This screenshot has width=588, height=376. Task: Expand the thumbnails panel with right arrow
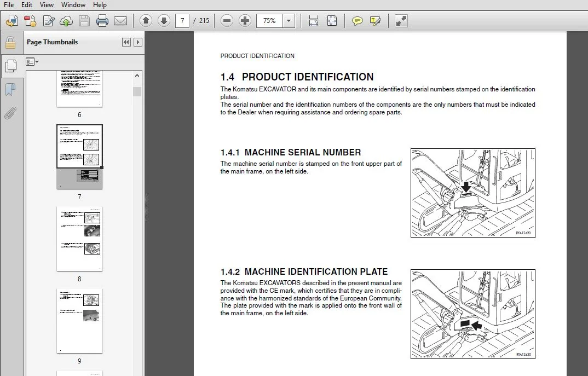[x=137, y=42]
